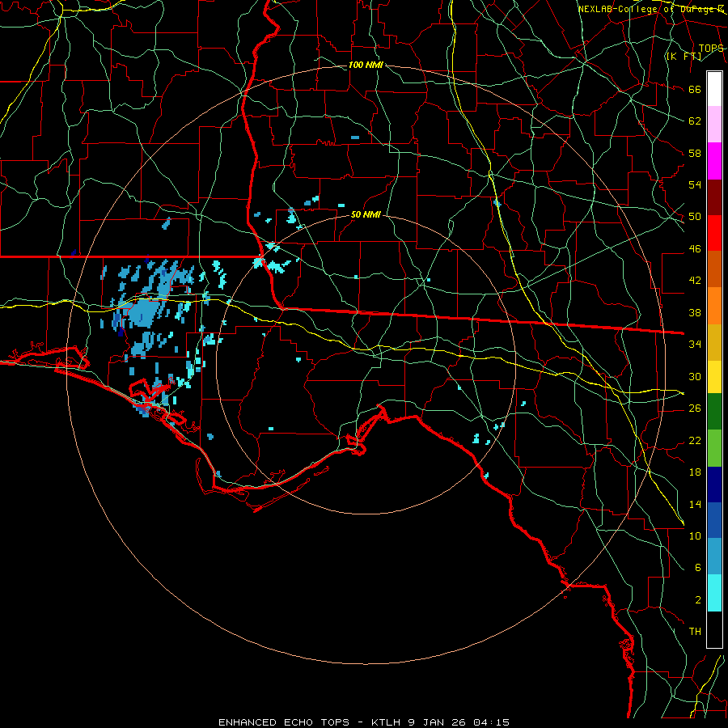
Task: Select the bright orange legend swatch
Action: point(714,305)
